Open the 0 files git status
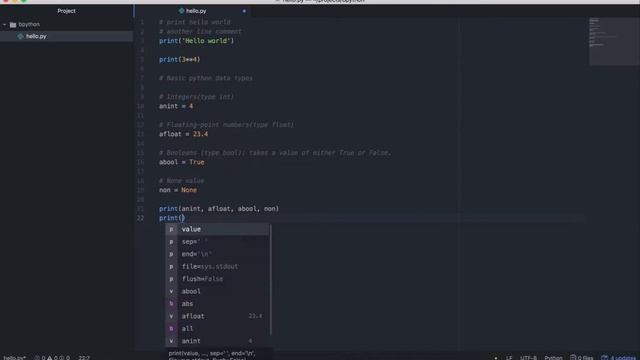 582,358
